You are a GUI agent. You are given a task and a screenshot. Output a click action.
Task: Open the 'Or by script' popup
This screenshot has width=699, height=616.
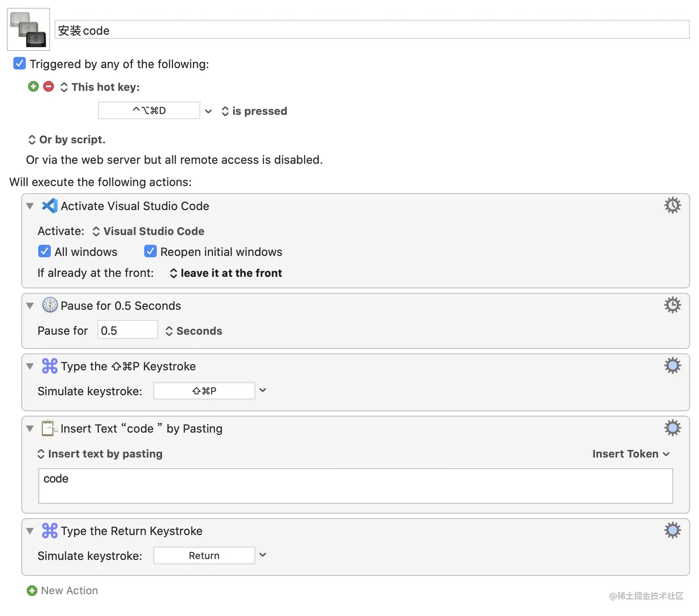67,140
